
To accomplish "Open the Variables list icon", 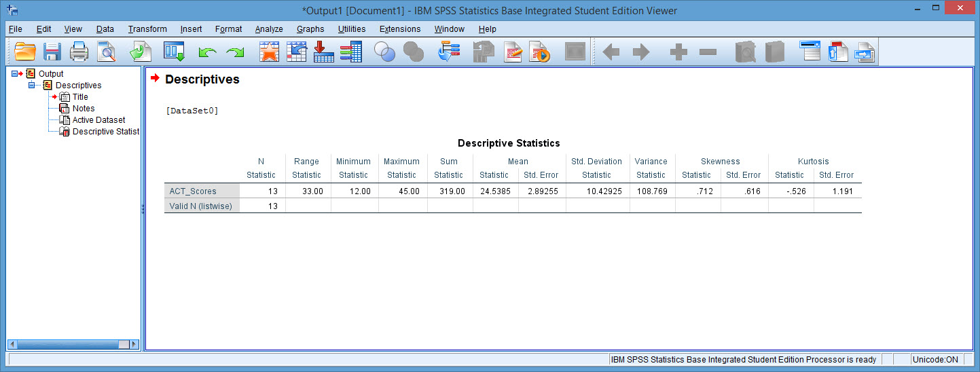I will coord(351,52).
